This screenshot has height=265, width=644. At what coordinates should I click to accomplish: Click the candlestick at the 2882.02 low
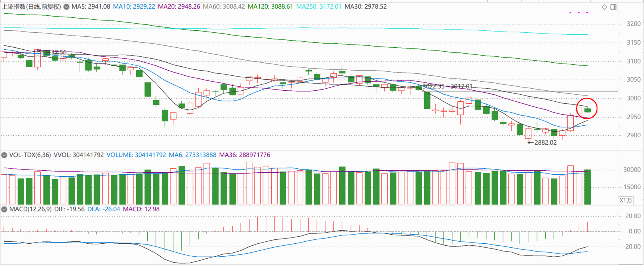528,134
